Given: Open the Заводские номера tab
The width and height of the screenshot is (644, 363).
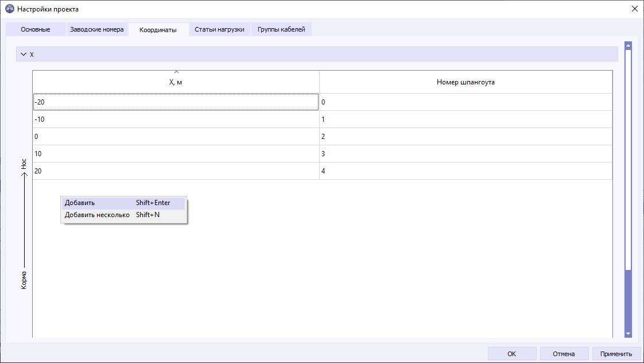Looking at the screenshot, I should pyautogui.click(x=96, y=29).
